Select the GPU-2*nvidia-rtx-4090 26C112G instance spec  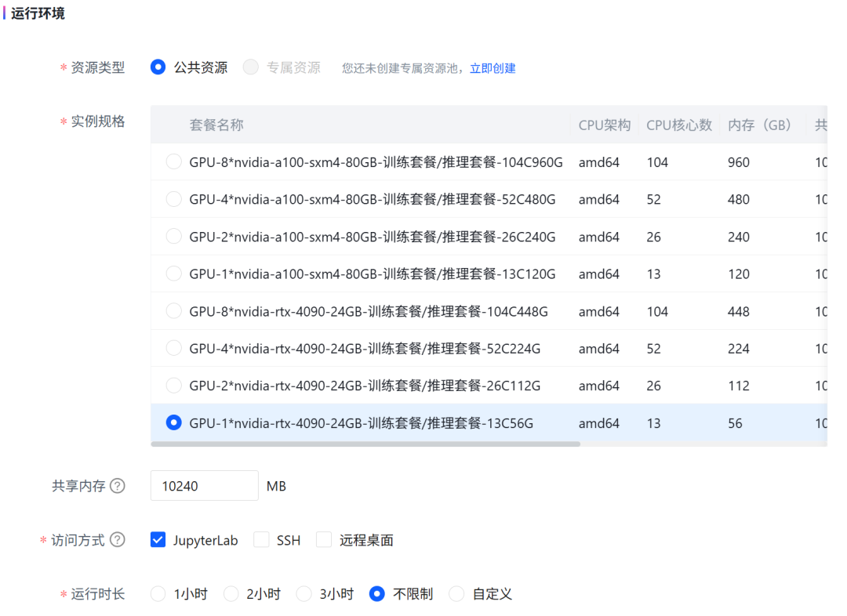click(x=173, y=386)
